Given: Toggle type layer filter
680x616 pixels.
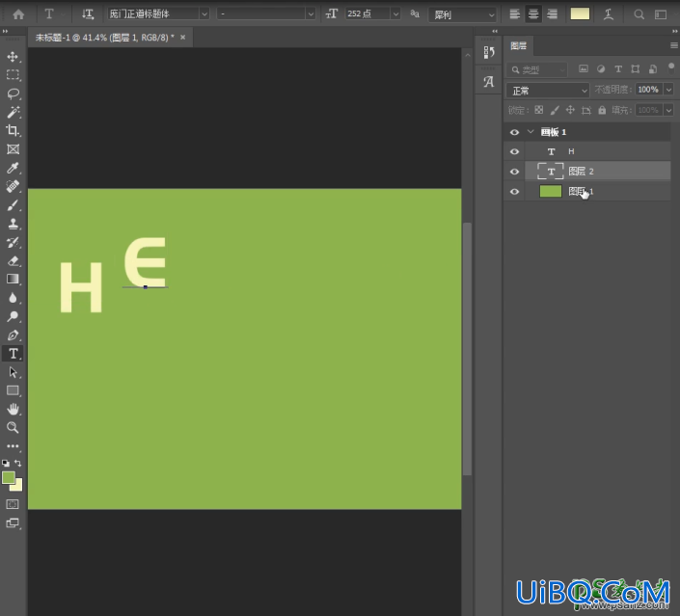Looking at the screenshot, I should point(618,68).
